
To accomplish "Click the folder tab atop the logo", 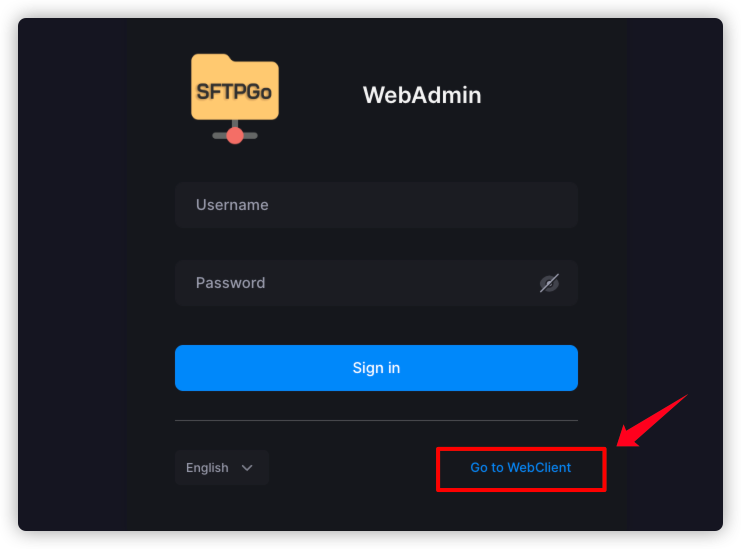I will (x=211, y=60).
